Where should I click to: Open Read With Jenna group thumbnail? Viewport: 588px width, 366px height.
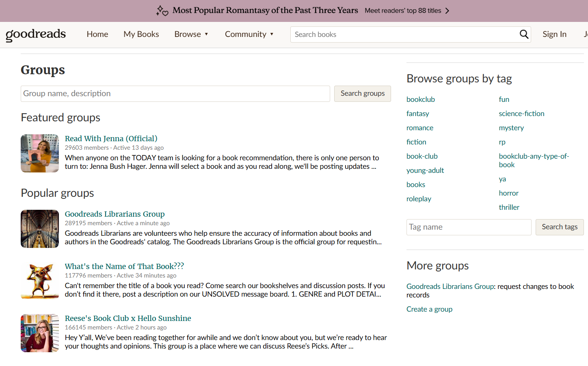(40, 153)
